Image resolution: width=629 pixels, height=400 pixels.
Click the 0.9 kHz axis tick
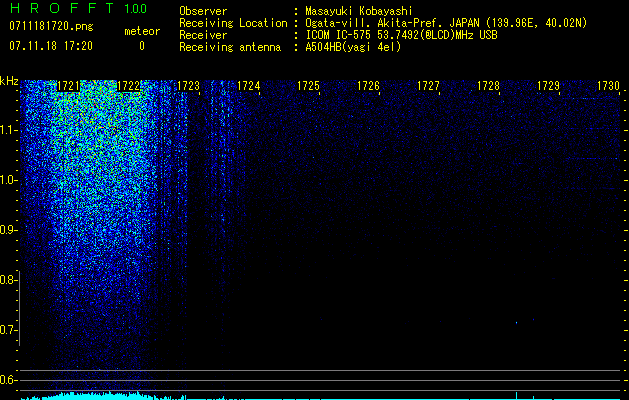pyautogui.click(x=9, y=230)
